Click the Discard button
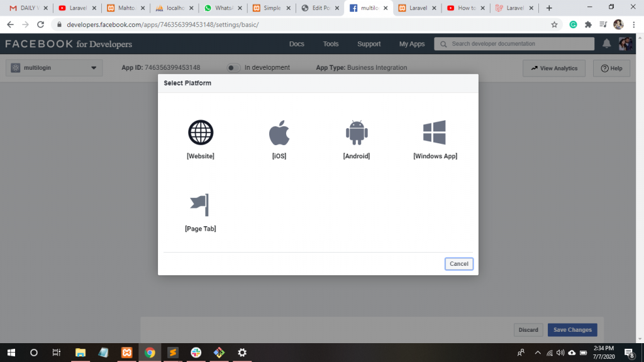 click(528, 330)
